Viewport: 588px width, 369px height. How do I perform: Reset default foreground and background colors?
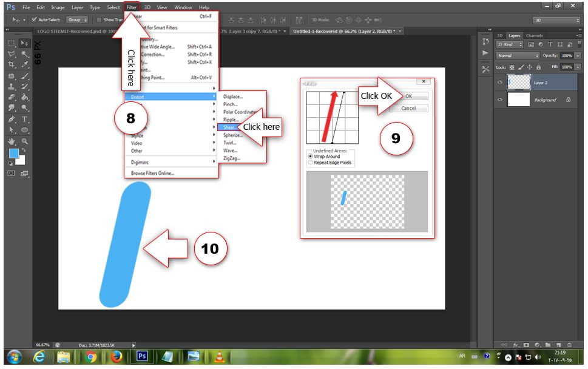pos(10,163)
